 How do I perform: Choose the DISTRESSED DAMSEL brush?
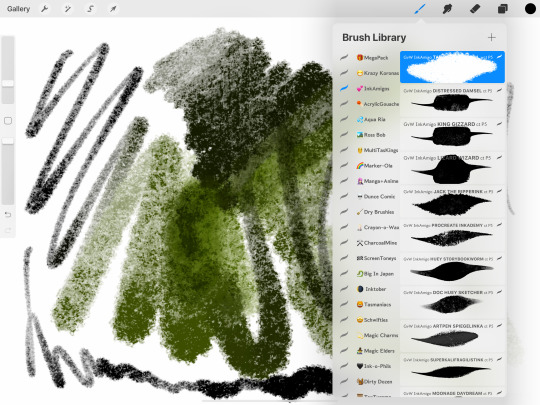tap(452, 100)
